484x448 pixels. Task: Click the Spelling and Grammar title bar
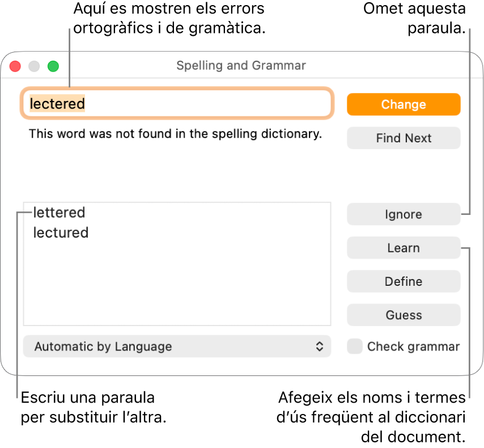coord(241,65)
